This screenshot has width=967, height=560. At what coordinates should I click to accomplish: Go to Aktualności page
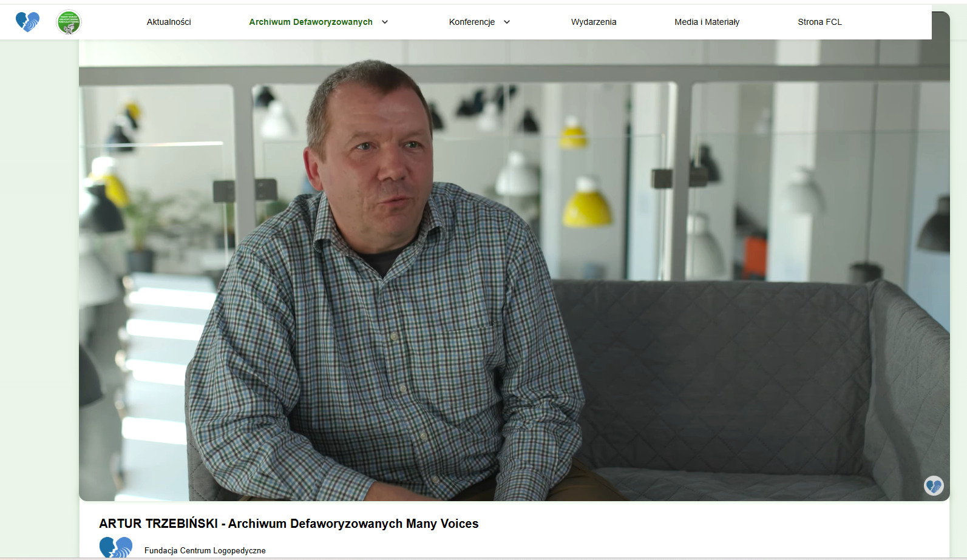169,22
